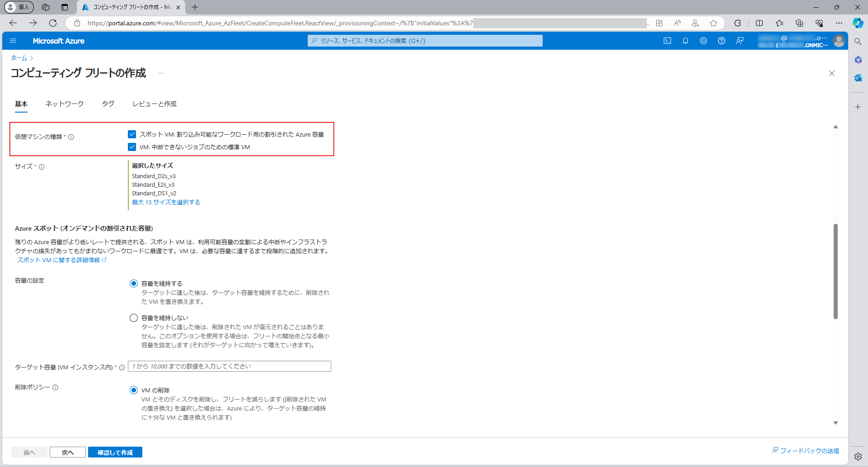Click the account avatar in Azure header
The width and height of the screenshot is (868, 467).
[839, 41]
